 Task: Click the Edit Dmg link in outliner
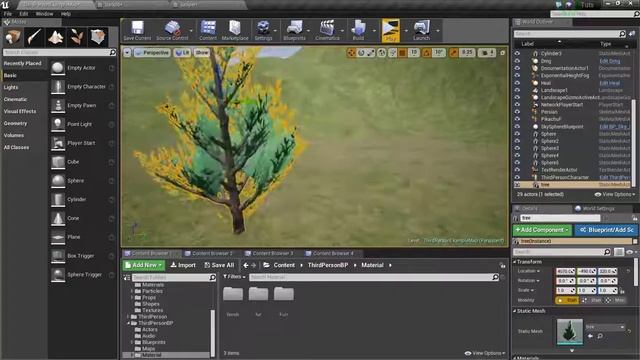tap(610, 61)
